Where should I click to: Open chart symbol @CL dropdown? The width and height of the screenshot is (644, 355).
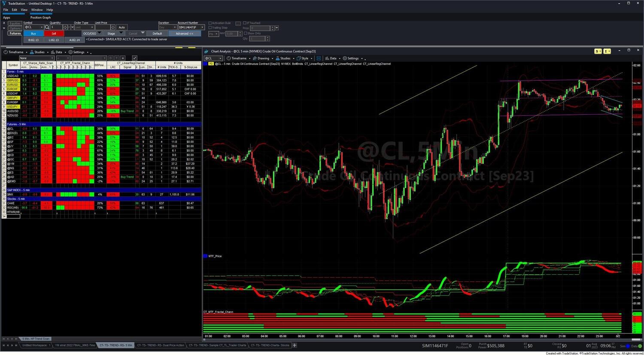221,58
